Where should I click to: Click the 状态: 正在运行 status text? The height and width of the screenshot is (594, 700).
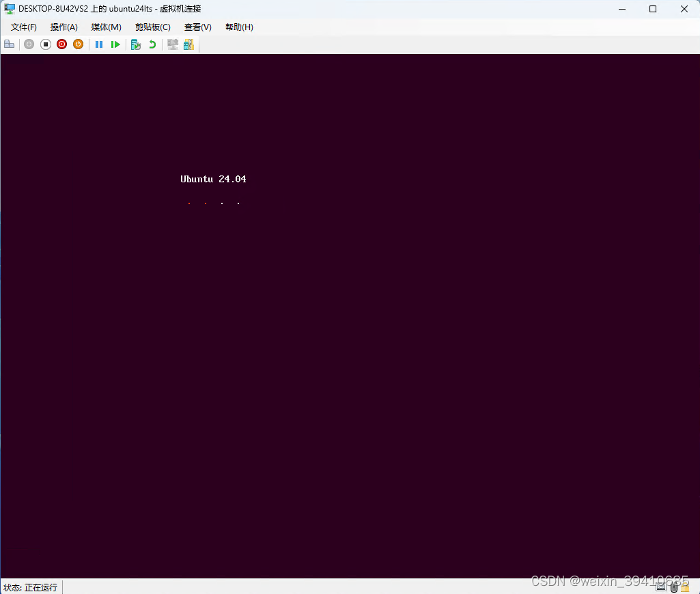point(30,587)
